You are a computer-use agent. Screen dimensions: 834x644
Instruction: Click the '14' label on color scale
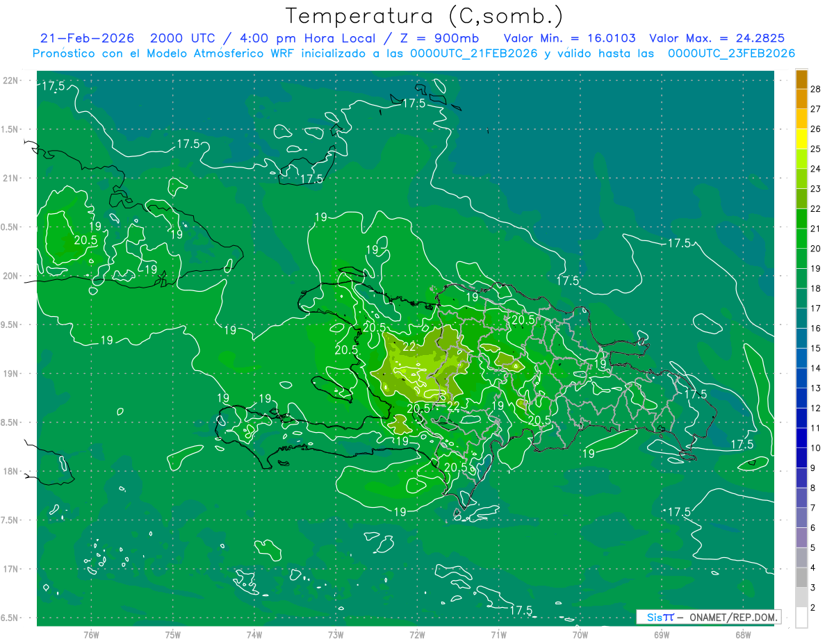815,368
